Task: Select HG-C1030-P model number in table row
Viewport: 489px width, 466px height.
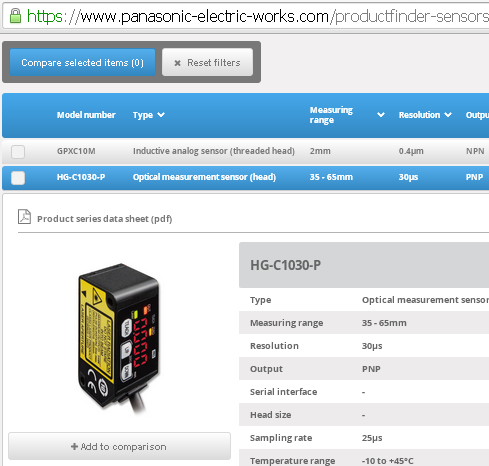Action: tap(81, 177)
